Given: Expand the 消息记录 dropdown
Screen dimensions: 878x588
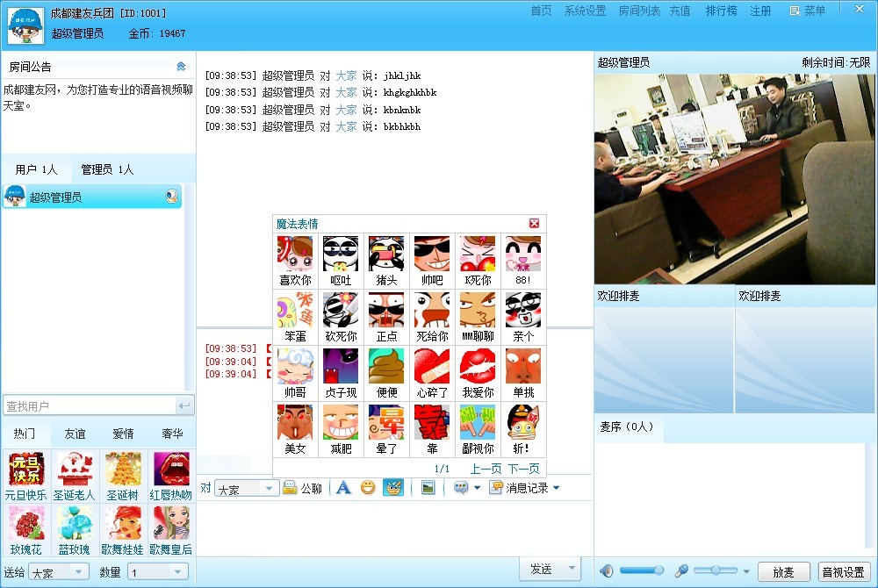Looking at the screenshot, I should pos(556,488).
